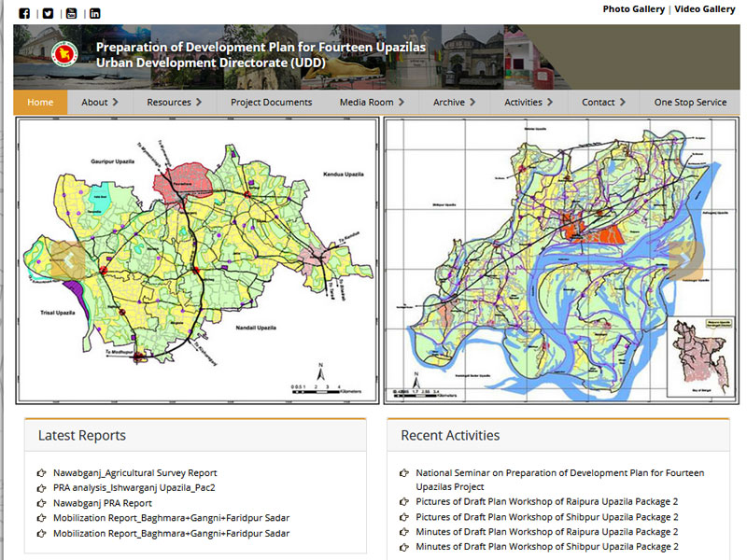
Task: Select One Stop Service in navigation
Action: (x=690, y=103)
